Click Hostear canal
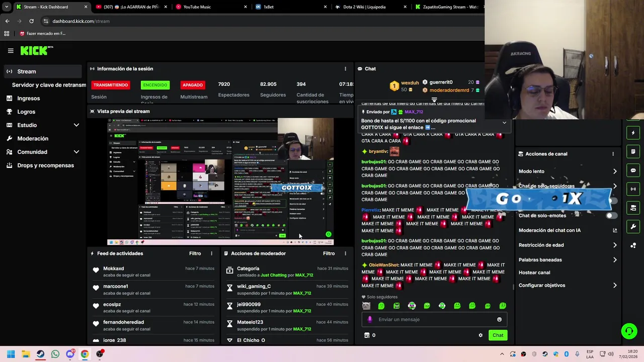The width and height of the screenshot is (644, 362). (x=534, y=273)
